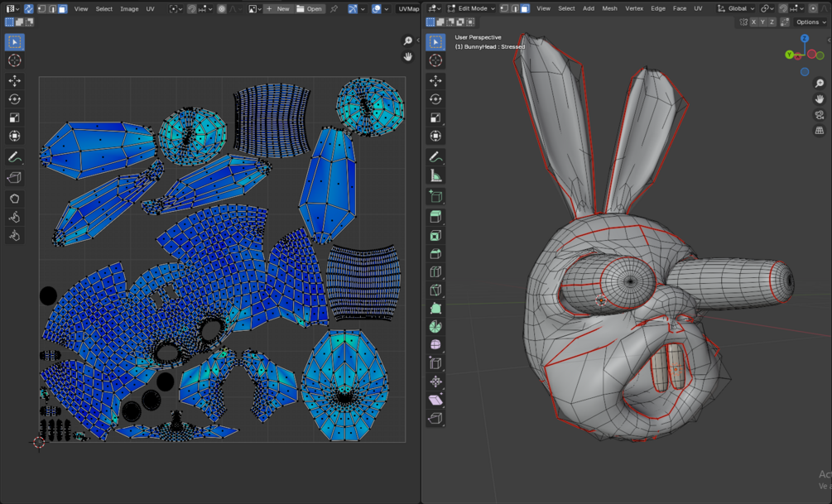This screenshot has height=504, width=832.
Task: Select the Cursor tool in UV editor
Action: click(x=14, y=60)
